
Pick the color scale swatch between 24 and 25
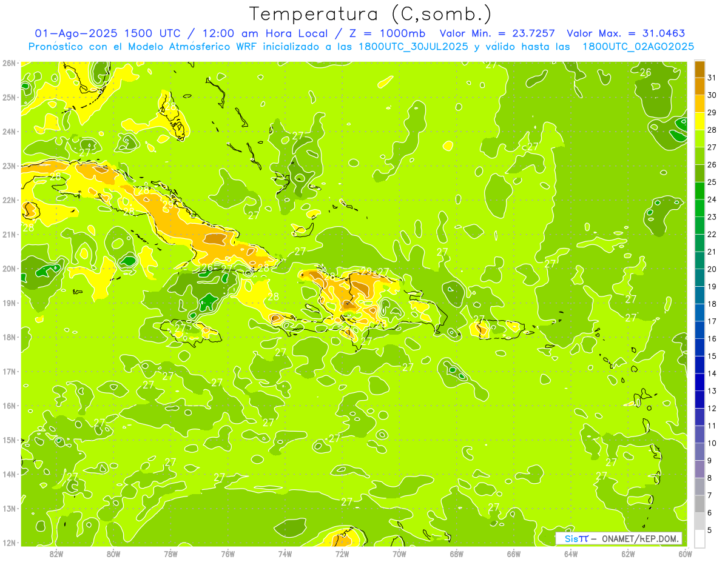tap(699, 191)
